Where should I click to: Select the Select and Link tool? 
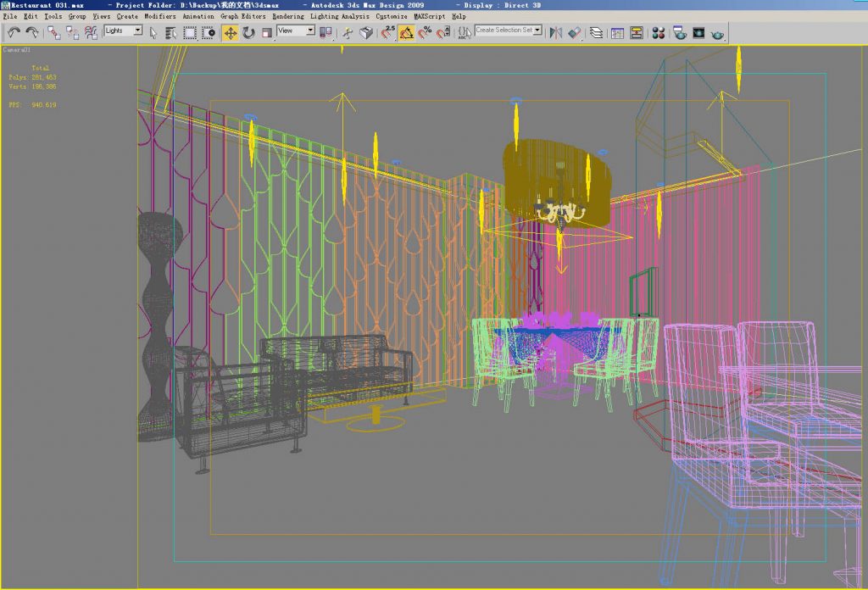pos(54,32)
